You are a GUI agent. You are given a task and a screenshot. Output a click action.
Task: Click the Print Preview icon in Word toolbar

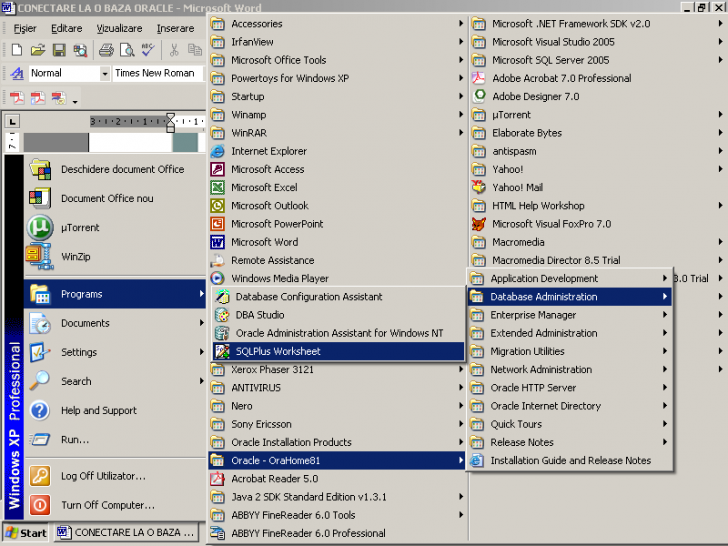tap(127, 50)
